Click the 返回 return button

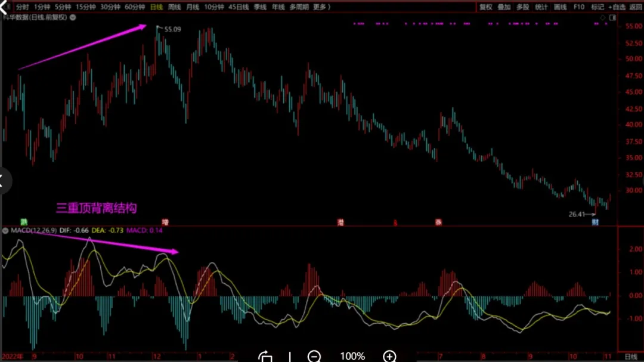pyautogui.click(x=636, y=7)
